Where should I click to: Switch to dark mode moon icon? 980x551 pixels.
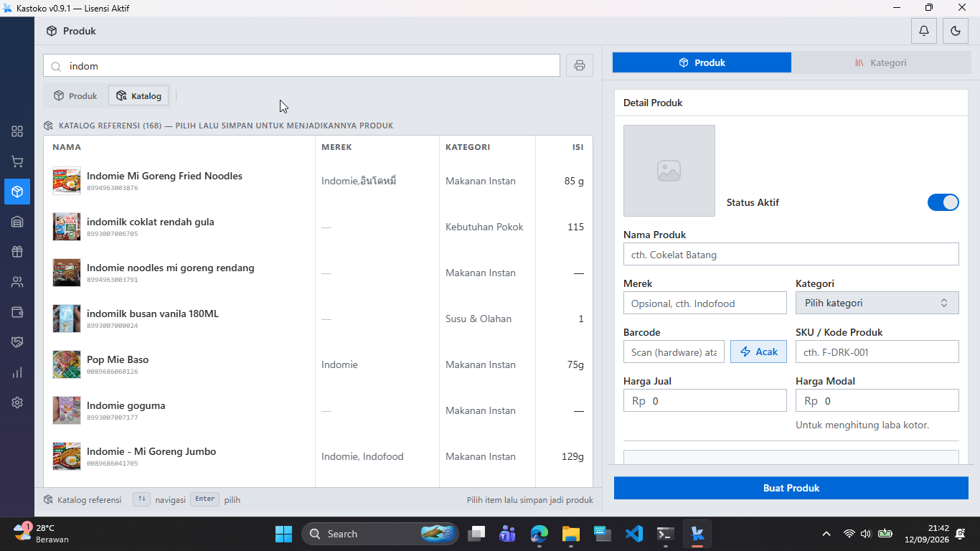click(x=956, y=31)
